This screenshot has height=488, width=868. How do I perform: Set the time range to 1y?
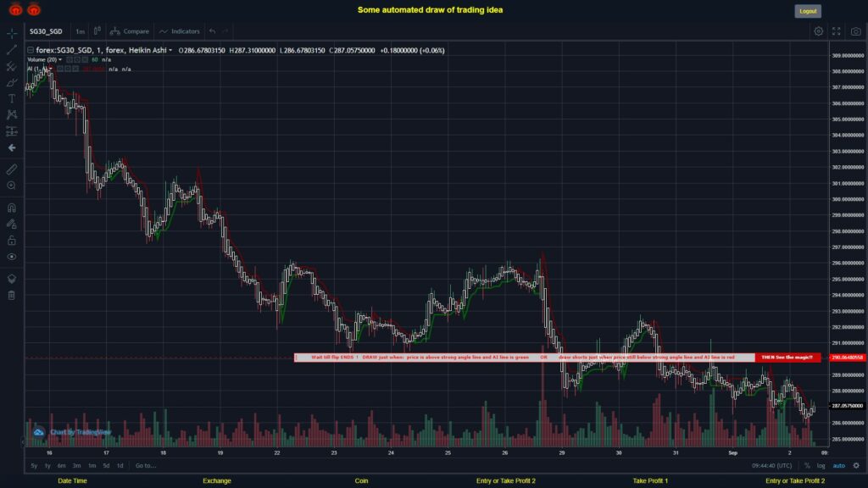pos(47,466)
